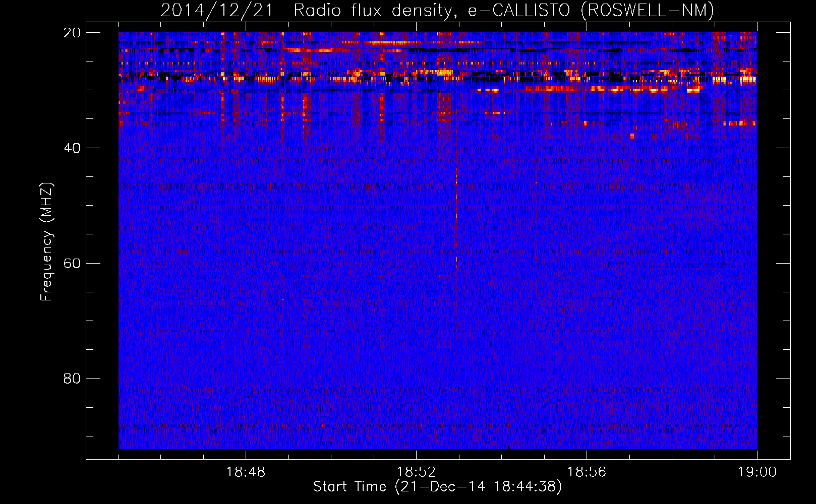The height and width of the screenshot is (504, 816).
Task: Click the Start Time axis caption
Action: point(437,487)
